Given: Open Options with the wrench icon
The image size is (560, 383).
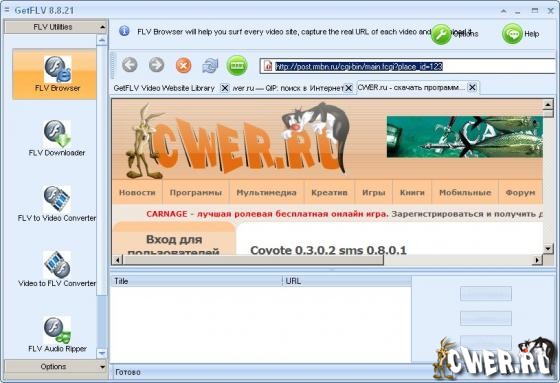Looking at the screenshot, I should [441, 34].
